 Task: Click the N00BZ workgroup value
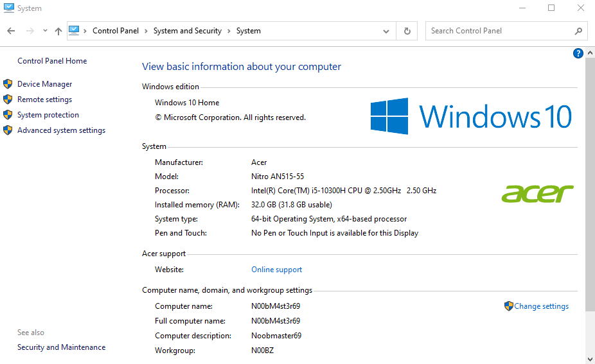pyautogui.click(x=263, y=351)
